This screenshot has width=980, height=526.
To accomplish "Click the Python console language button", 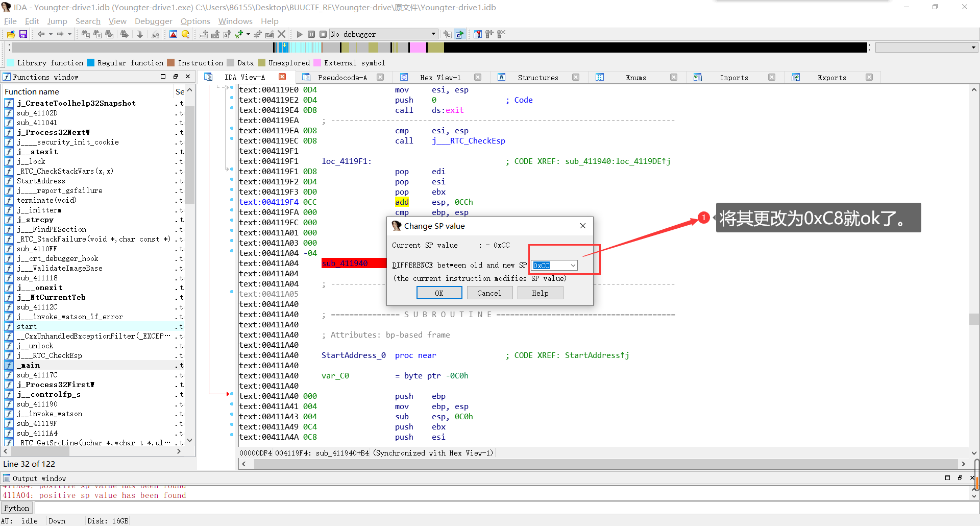I will (17, 508).
